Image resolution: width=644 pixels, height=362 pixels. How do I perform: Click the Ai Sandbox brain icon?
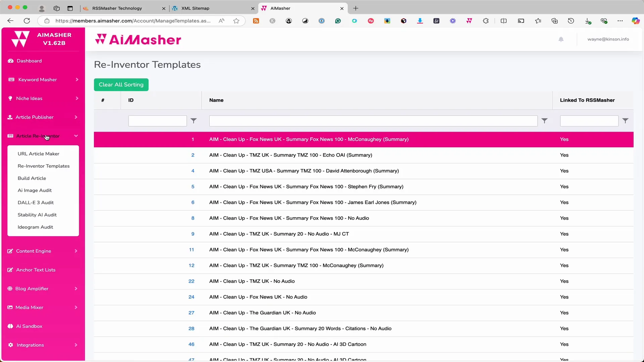10,326
